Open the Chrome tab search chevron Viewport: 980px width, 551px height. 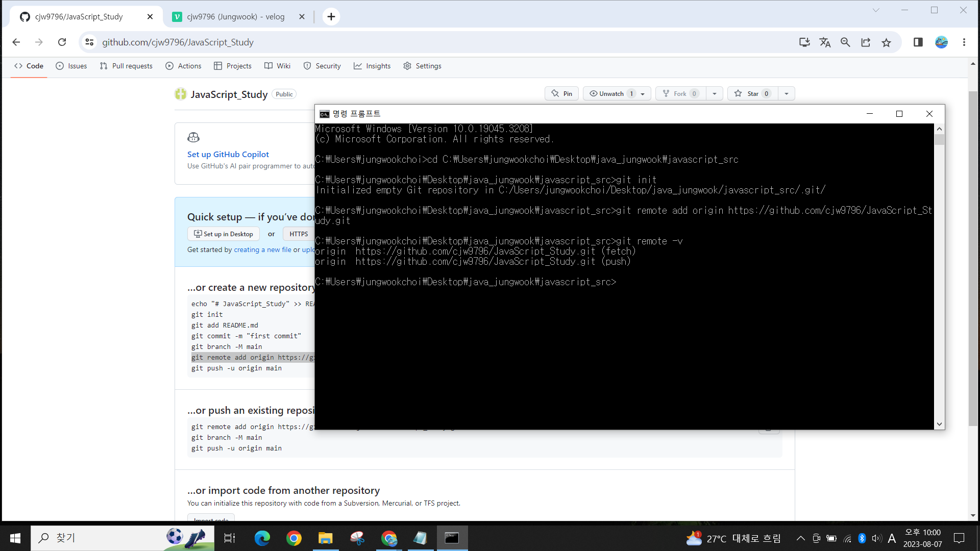876,10
